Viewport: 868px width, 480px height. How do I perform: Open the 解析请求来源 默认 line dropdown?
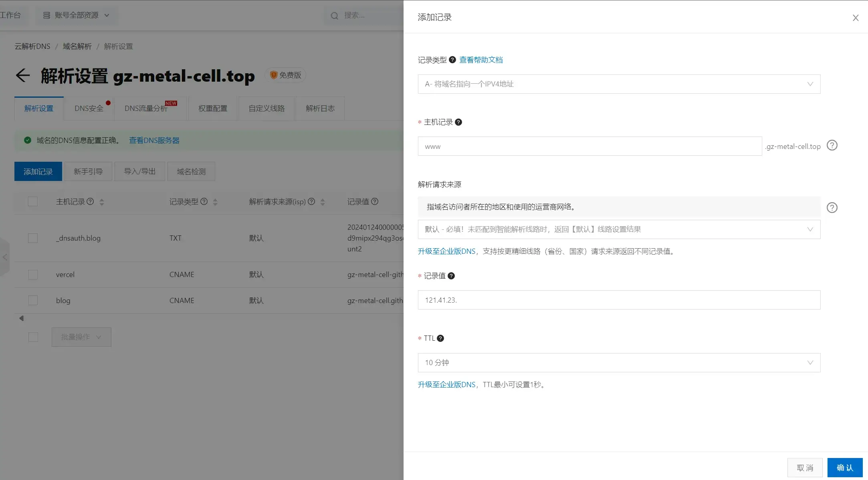pos(619,229)
